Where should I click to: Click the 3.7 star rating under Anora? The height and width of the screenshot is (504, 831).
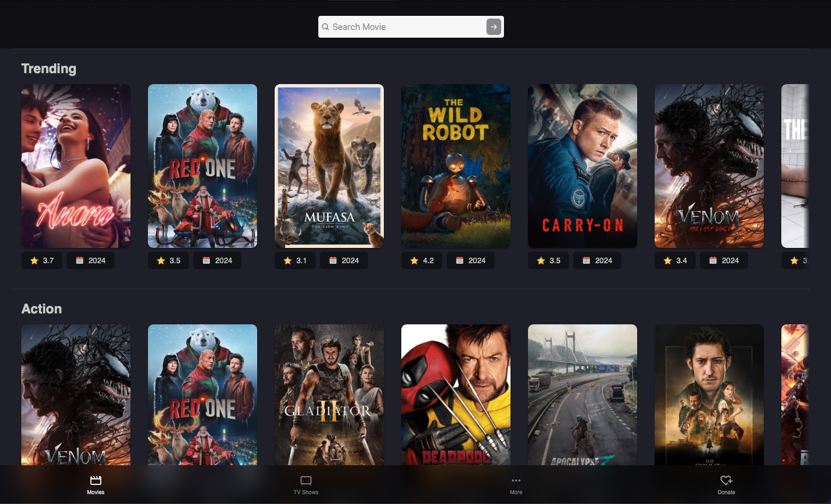coord(42,260)
